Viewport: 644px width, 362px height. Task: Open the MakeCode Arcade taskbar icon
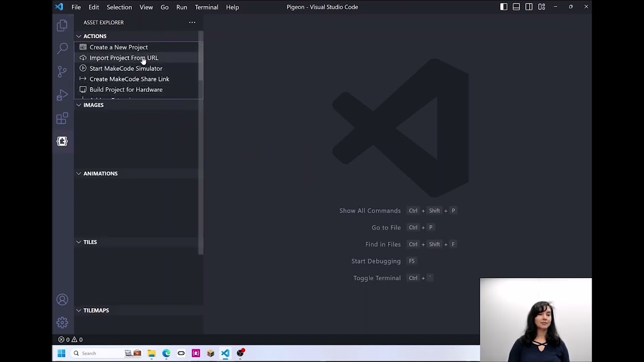click(x=181, y=353)
